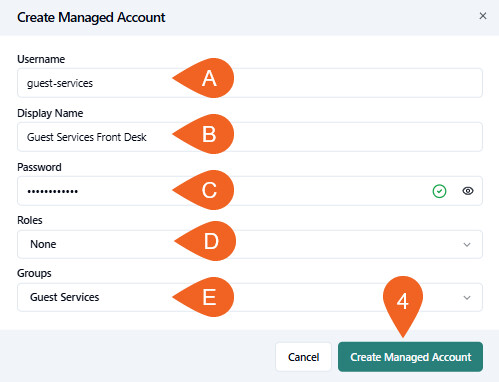Click the Cancel button
Screen dimensions: 499x382
tap(303, 357)
